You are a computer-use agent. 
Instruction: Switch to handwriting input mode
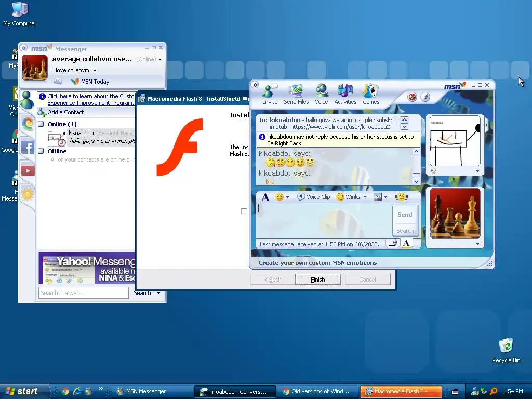(x=393, y=243)
